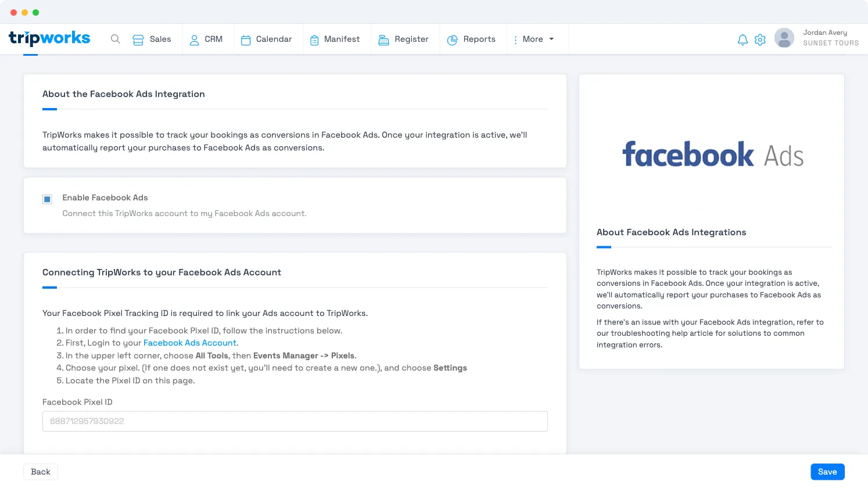Click the Save button
Image resolution: width=868 pixels, height=492 pixels.
point(827,472)
